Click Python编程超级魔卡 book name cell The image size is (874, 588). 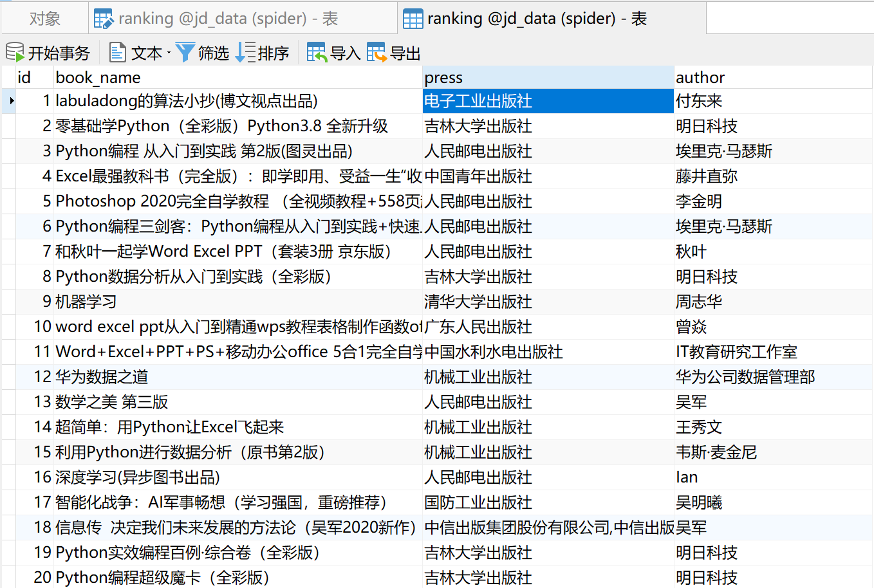237,576
